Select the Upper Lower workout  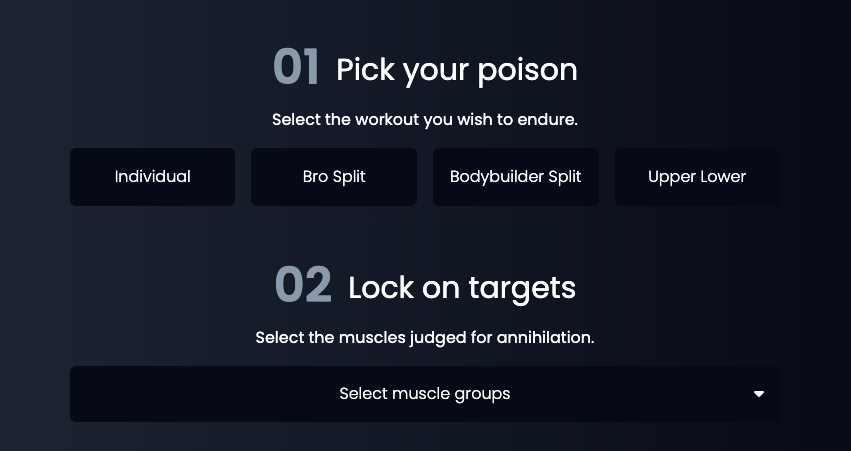pos(697,177)
